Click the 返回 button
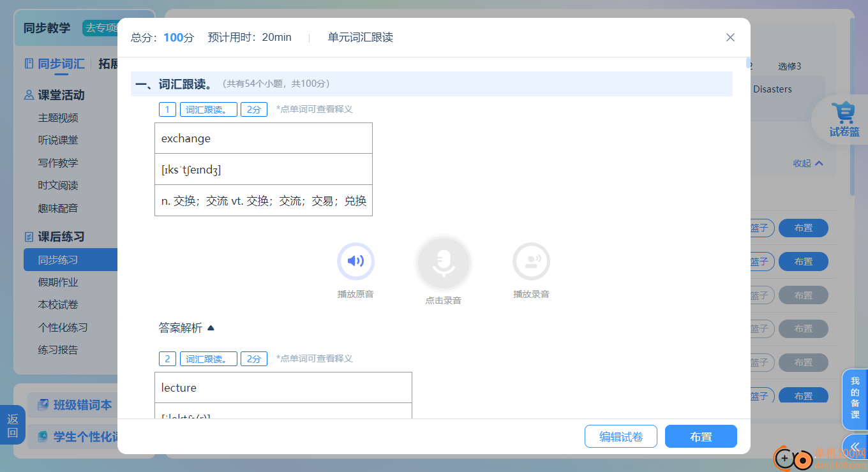Viewport: 868px width, 472px height. (12, 425)
